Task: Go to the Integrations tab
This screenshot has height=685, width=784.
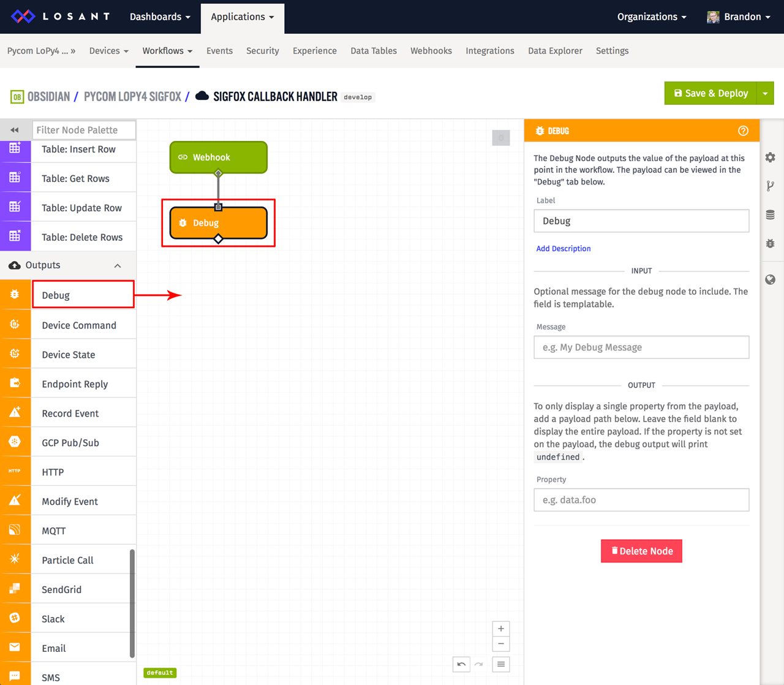Action: click(490, 51)
